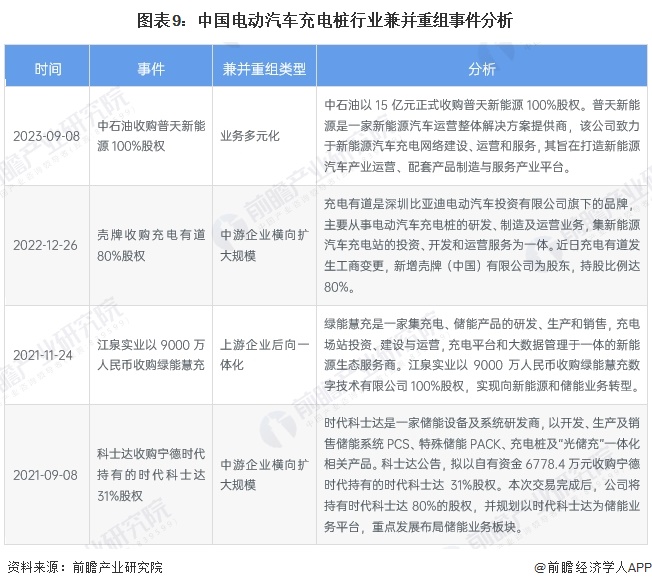Click the @前瞻经济学人APP credit
The width and height of the screenshot is (652, 588).
593,567
